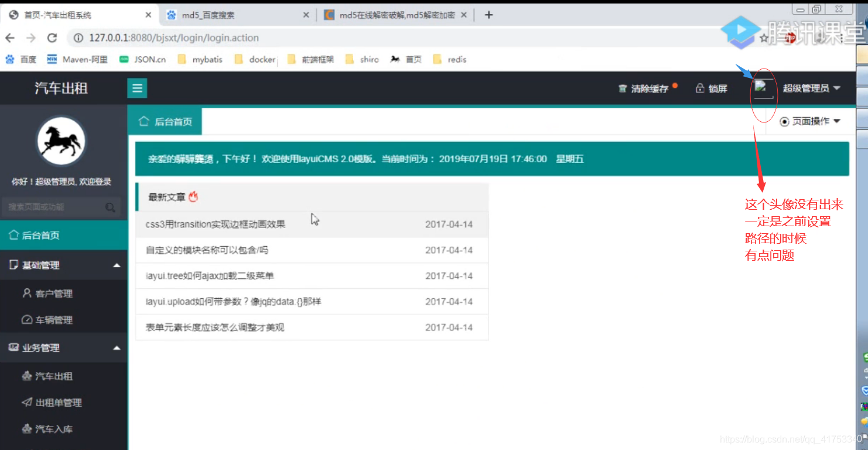The width and height of the screenshot is (868, 450).
Task: Switch to the md5_百度搜索 tab
Action: [x=237, y=15]
